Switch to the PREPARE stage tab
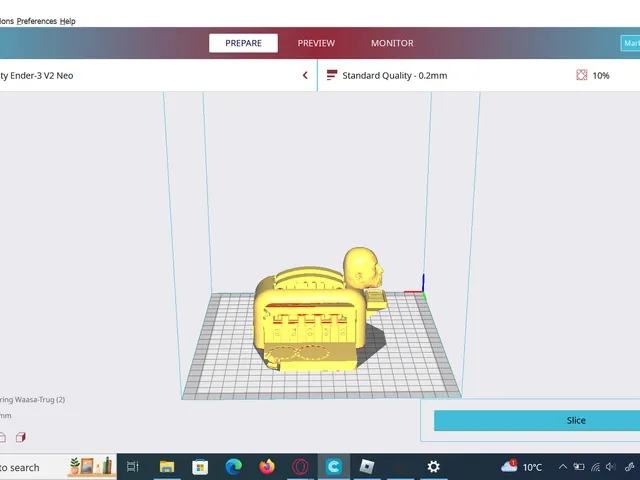The height and width of the screenshot is (480, 640). pyautogui.click(x=243, y=43)
